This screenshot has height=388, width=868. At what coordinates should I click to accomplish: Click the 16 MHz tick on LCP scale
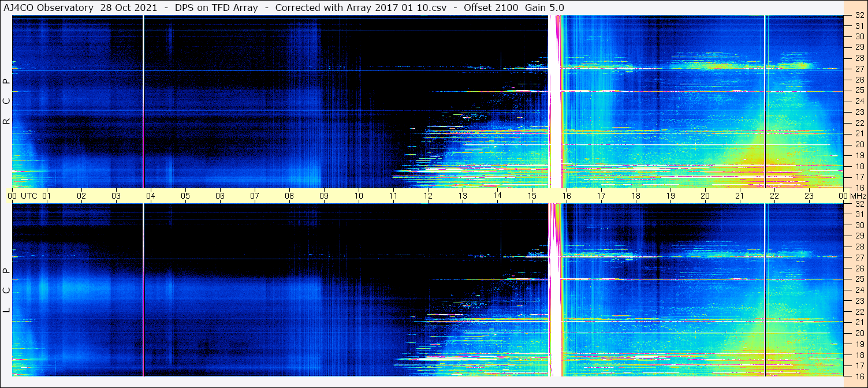coord(859,376)
